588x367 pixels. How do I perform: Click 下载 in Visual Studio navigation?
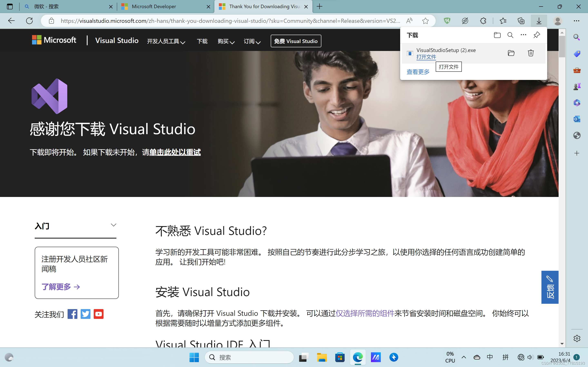(202, 41)
